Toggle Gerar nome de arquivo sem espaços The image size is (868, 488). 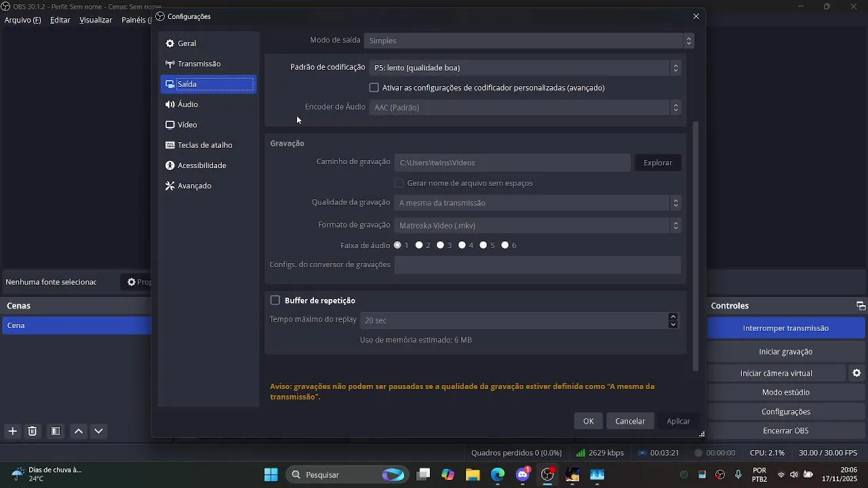399,183
